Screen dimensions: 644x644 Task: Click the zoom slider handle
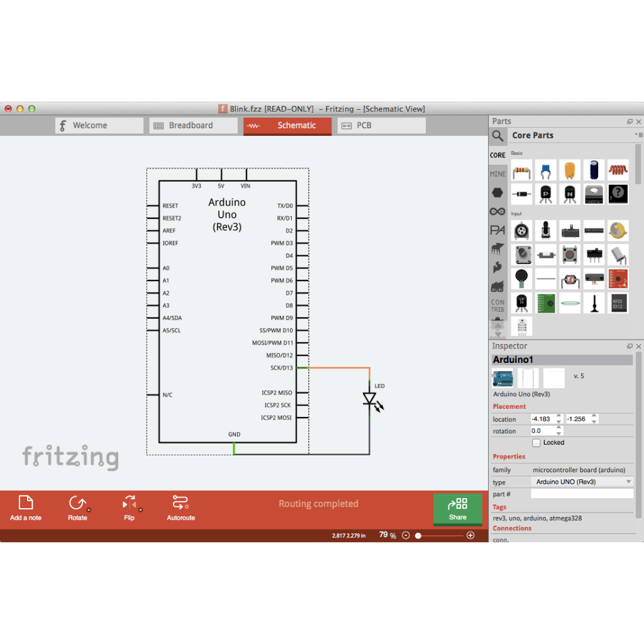(418, 535)
